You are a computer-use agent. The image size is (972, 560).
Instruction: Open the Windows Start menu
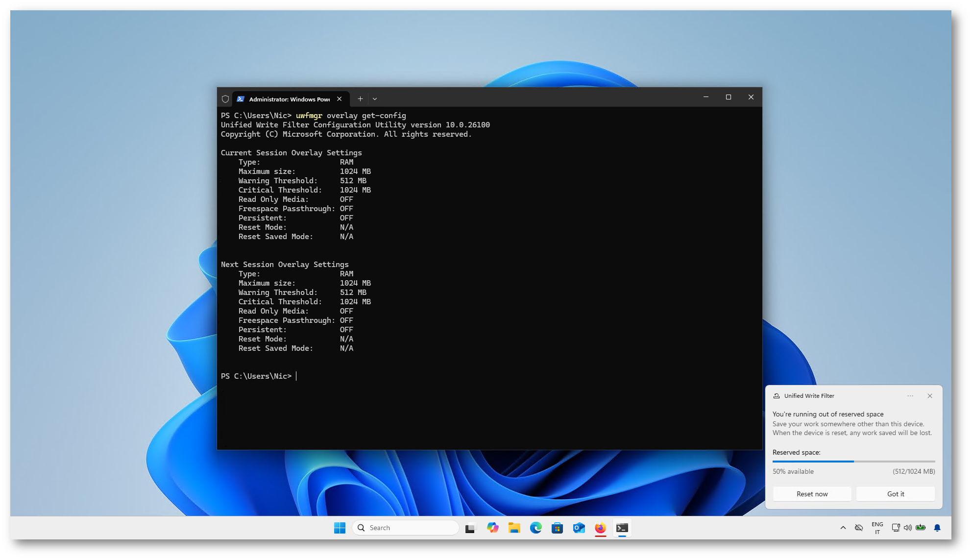click(x=340, y=528)
